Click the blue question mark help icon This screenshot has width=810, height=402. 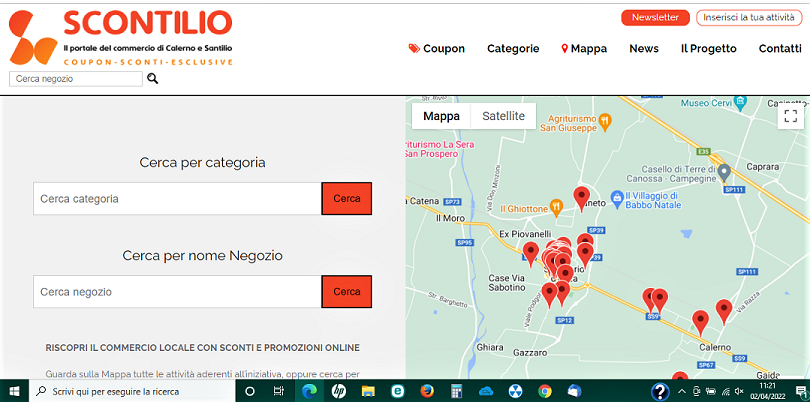(660, 391)
